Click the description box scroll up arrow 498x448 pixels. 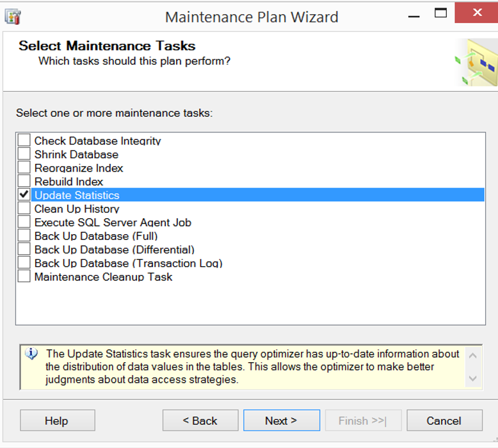pyautogui.click(x=473, y=356)
